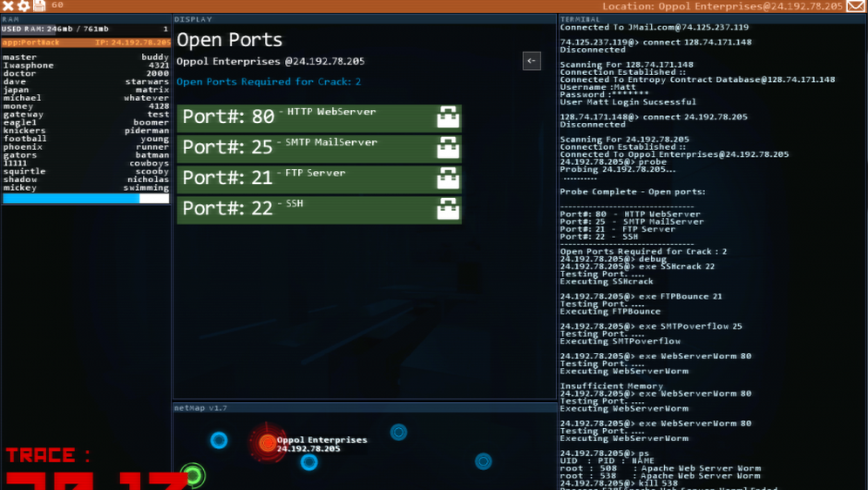Viewport: 868px width, 490px height.
Task: Click 'exe SMTPoverflow 25' terminal command
Action: click(690, 326)
